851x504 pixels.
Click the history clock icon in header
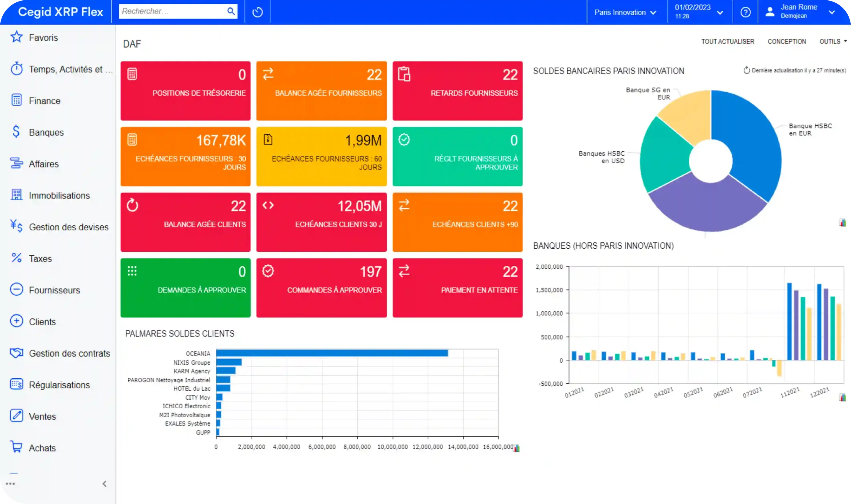tap(257, 12)
